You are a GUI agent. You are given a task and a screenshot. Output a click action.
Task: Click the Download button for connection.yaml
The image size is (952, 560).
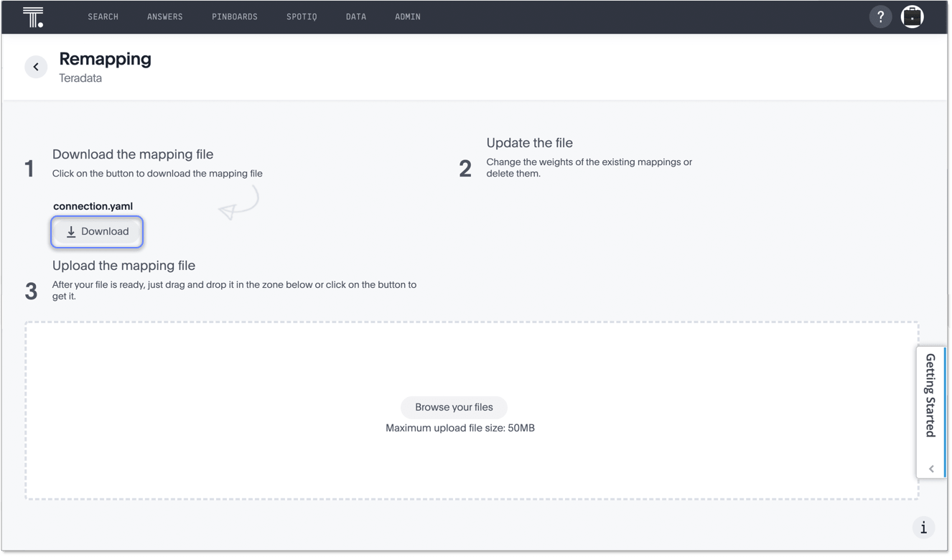click(97, 231)
